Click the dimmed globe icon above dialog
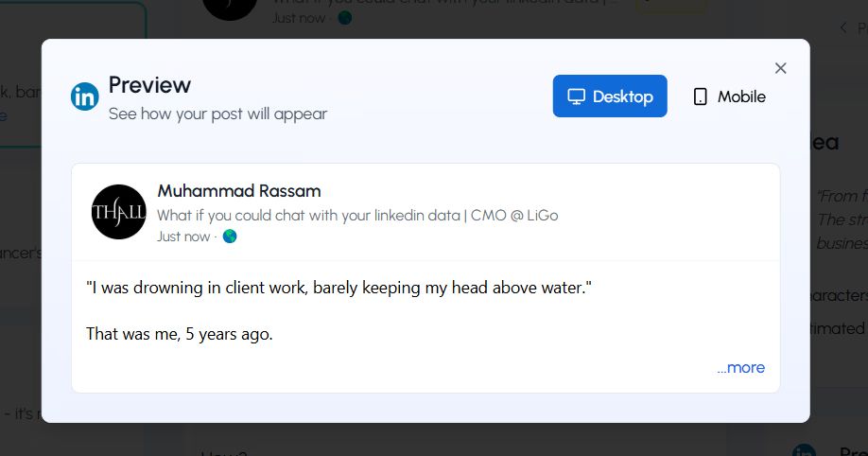Image resolution: width=868 pixels, height=456 pixels. click(x=345, y=18)
